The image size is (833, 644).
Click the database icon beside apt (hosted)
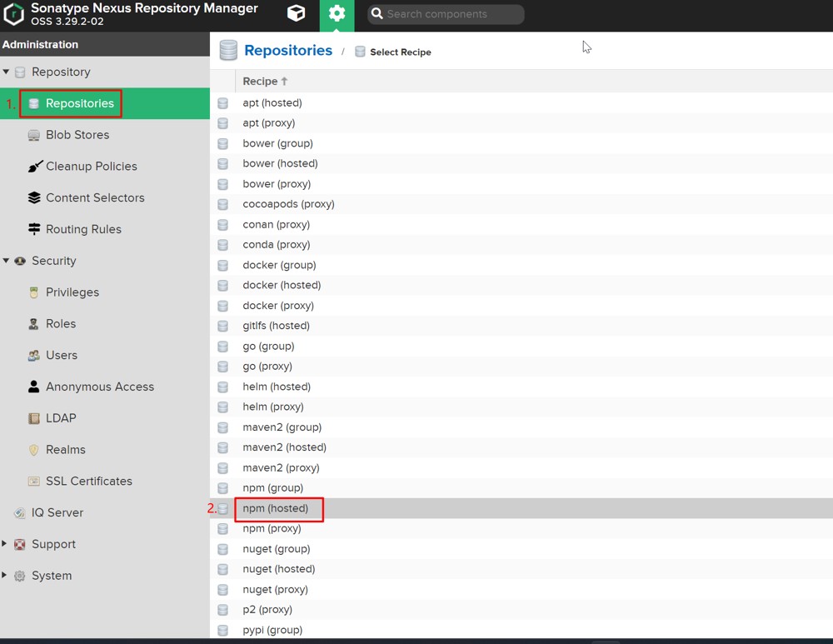[x=222, y=103]
